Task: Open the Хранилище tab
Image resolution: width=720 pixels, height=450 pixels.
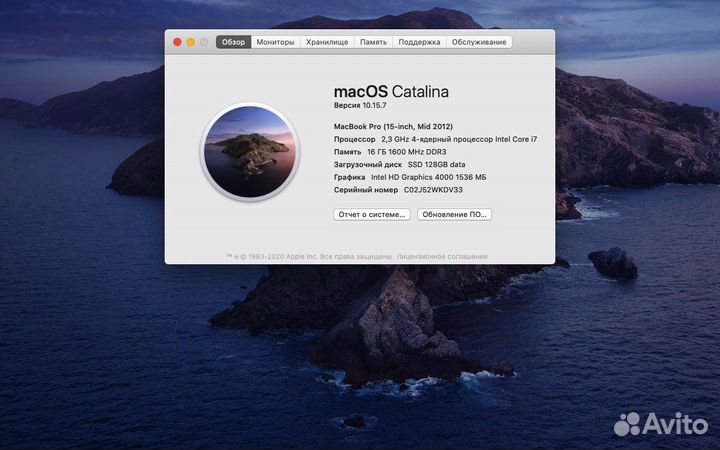Action: pyautogui.click(x=327, y=42)
